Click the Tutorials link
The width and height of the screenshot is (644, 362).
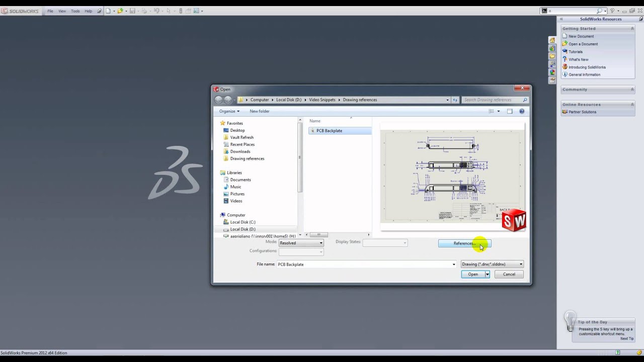coord(576,52)
